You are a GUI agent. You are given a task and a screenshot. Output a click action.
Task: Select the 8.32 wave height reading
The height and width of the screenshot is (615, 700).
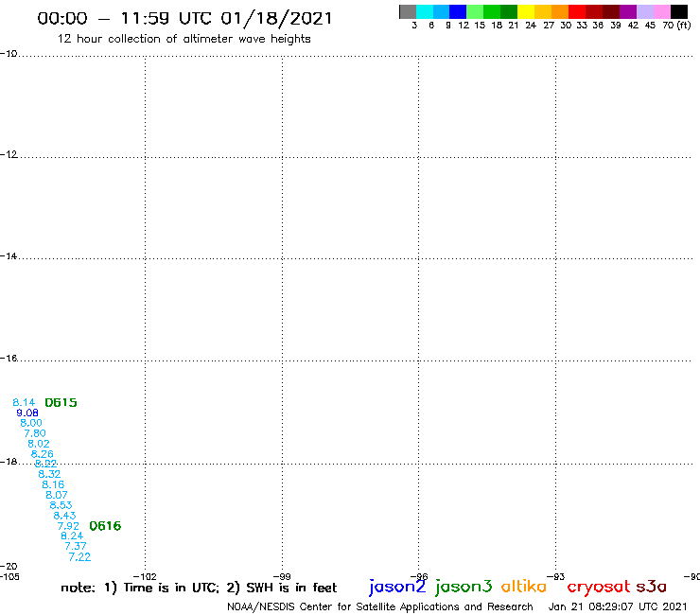coord(49,474)
